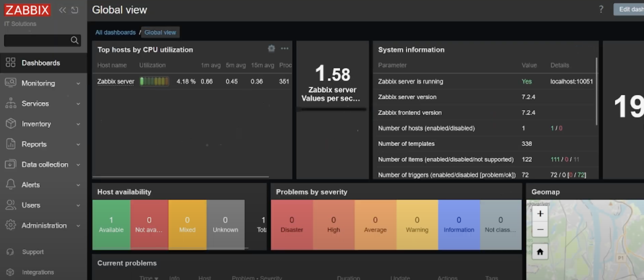Click the Data collection download icon

(x=10, y=164)
